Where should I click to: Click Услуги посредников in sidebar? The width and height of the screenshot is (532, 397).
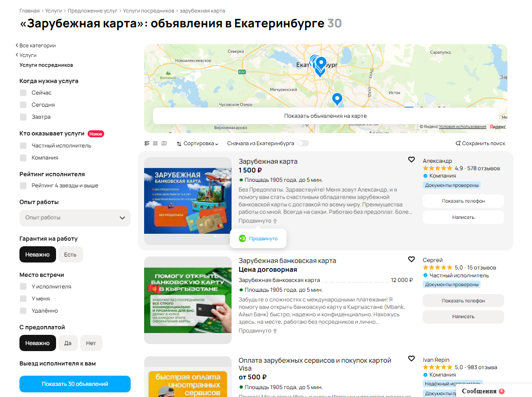(x=46, y=65)
